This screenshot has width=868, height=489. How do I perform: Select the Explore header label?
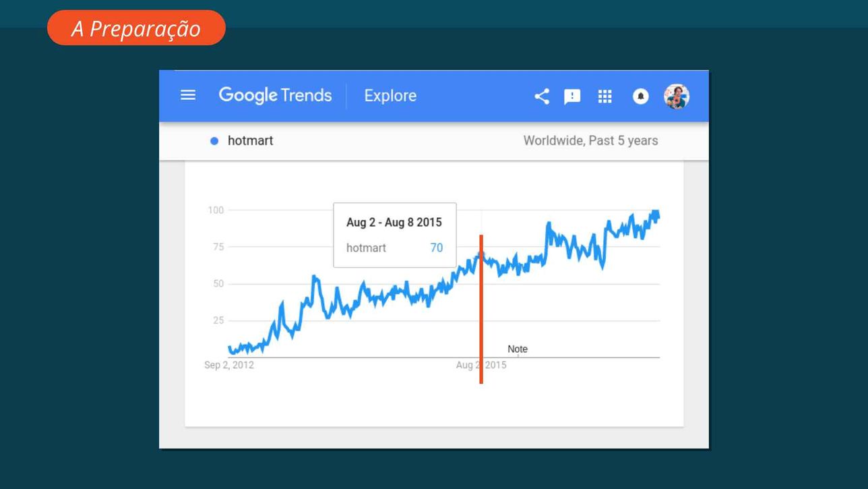(390, 96)
